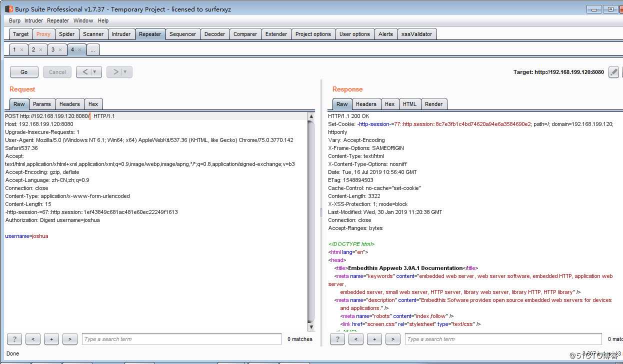The height and width of the screenshot is (364, 623).
Task: Open the Comparer tab
Action: pyautogui.click(x=245, y=34)
